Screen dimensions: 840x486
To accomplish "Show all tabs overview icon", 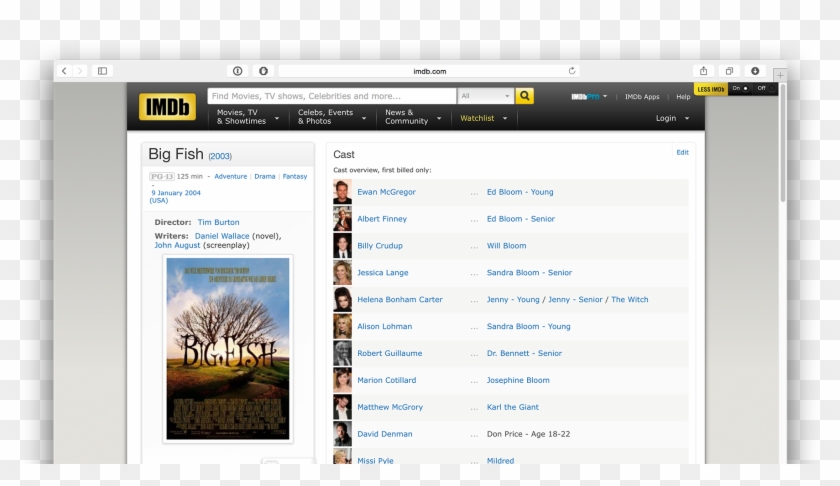I will 729,71.
